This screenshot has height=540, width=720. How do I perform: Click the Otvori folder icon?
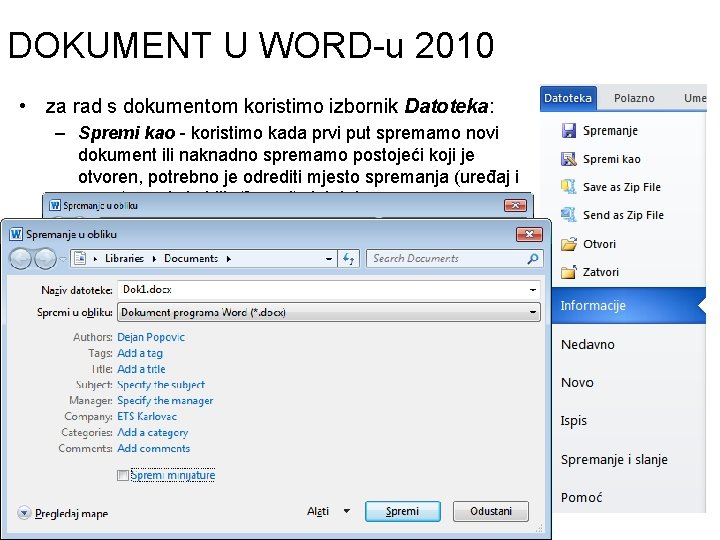coord(569,244)
